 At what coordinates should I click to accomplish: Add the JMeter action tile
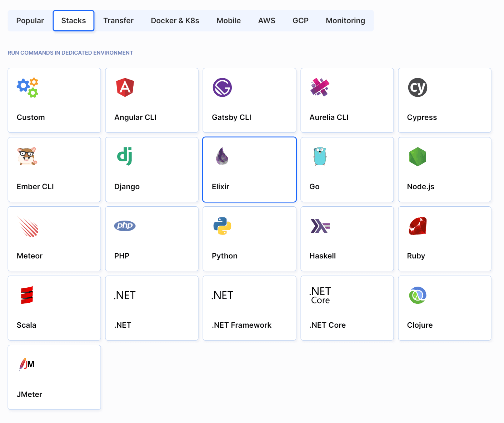54,377
